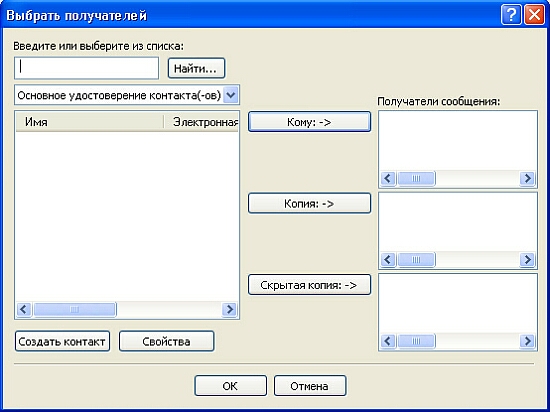Screen dimensions: 550x412
Task: Click the Найти... search button
Action: [x=196, y=68]
